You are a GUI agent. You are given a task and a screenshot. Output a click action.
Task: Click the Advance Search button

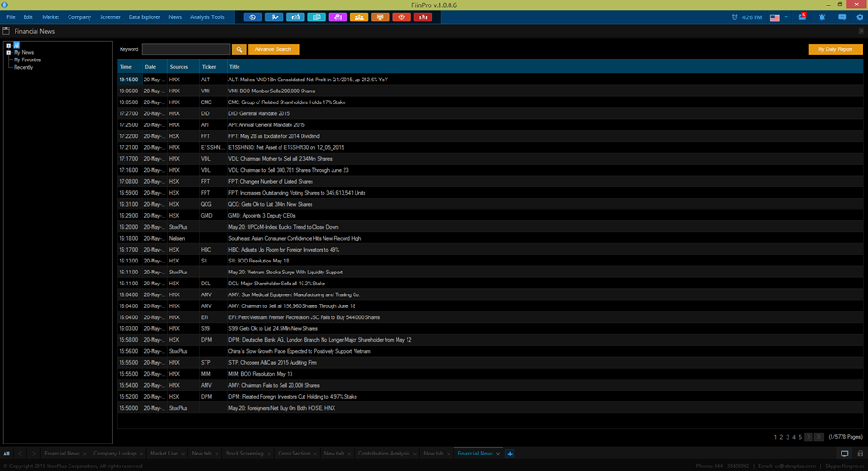pos(273,49)
